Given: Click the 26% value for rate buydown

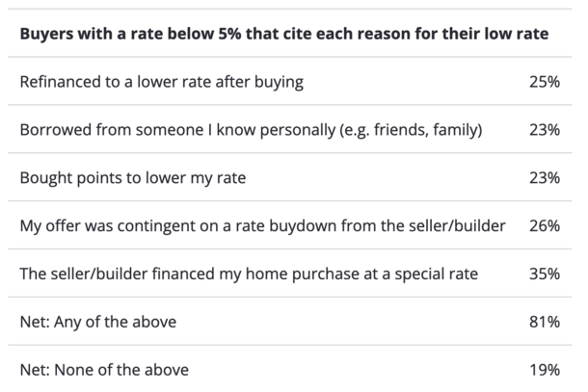Looking at the screenshot, I should 545,225.
